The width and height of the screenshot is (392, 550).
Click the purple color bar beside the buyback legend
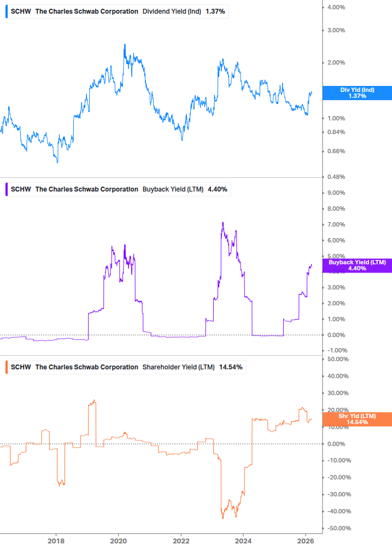click(7, 189)
